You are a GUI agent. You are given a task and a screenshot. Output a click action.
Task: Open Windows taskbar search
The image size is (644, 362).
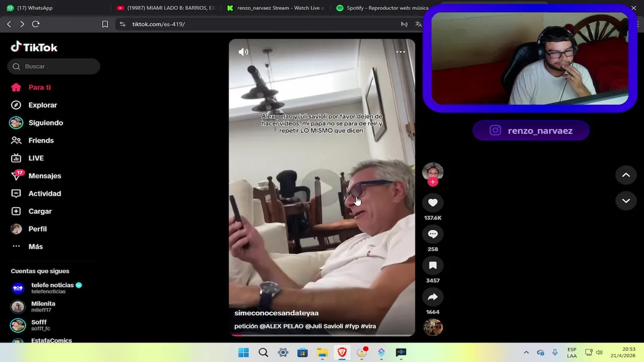coord(263,352)
